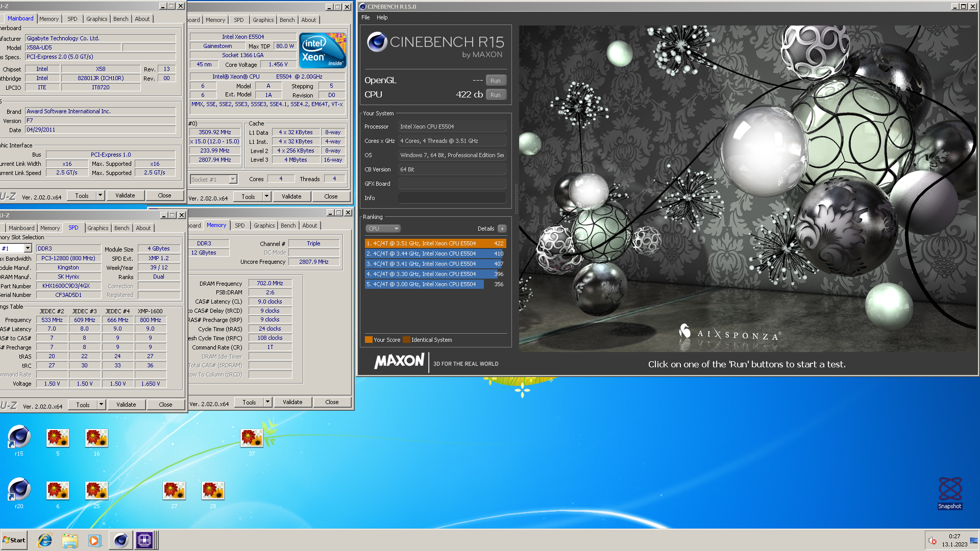Select Mainboard tab in SPD window
Viewport: 980px width, 551px height.
click(x=21, y=228)
